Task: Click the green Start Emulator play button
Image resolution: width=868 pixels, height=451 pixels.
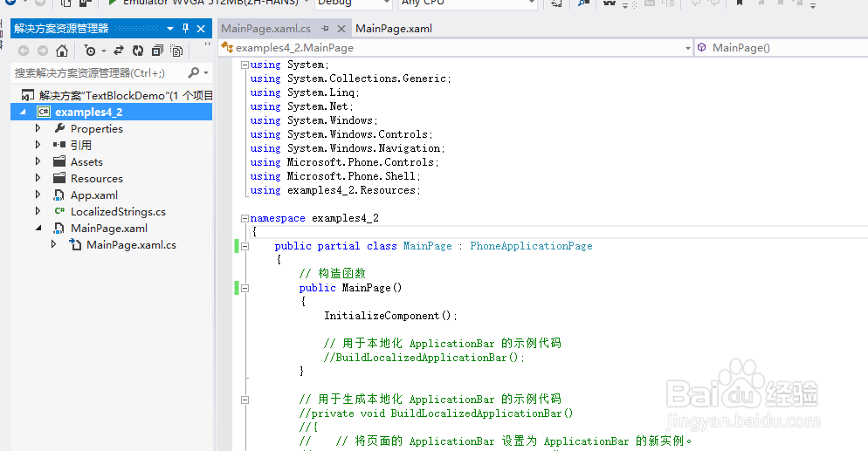Action: (x=112, y=3)
